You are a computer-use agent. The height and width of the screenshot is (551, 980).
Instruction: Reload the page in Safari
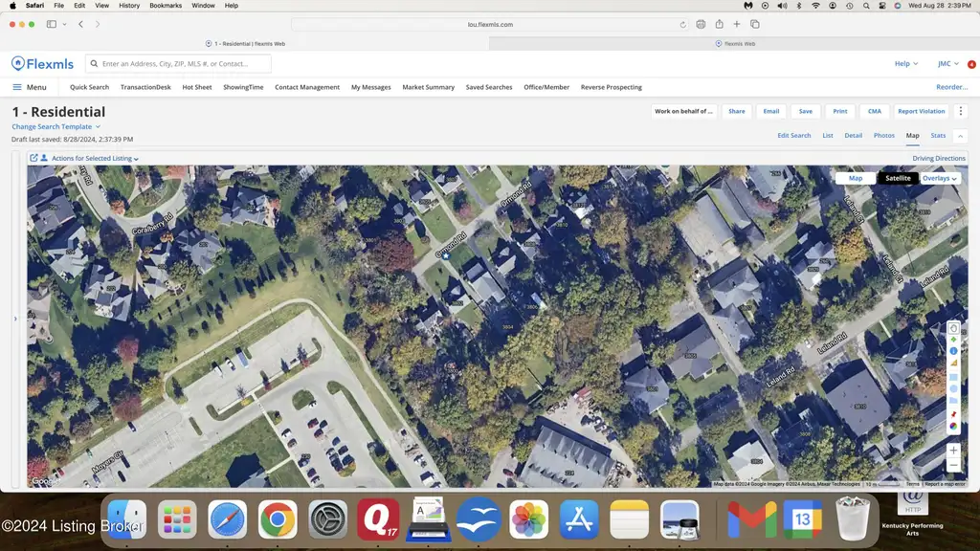pyautogui.click(x=682, y=24)
